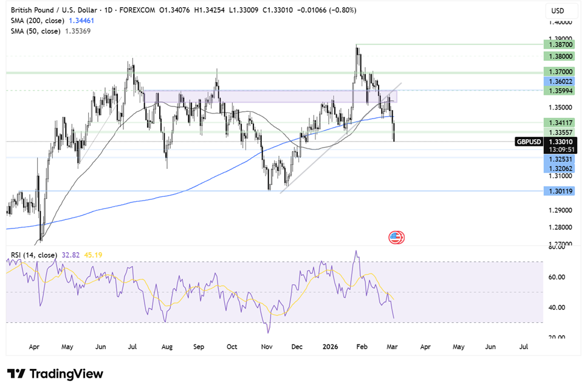
Task: Open the USD currency selector
Action: tap(561, 11)
